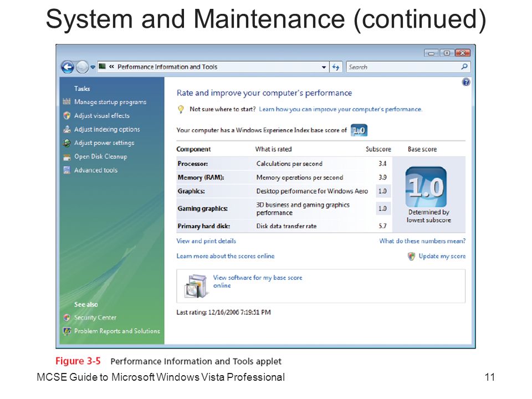Image resolution: width=532 pixels, height=399 pixels.
Task: Click the Gaming graphics: row label
Action: (x=203, y=209)
